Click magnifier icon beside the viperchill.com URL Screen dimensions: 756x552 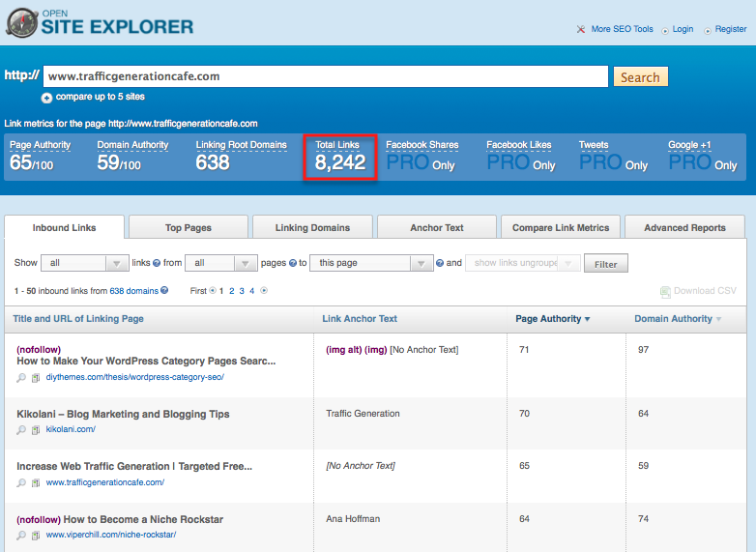[21, 535]
